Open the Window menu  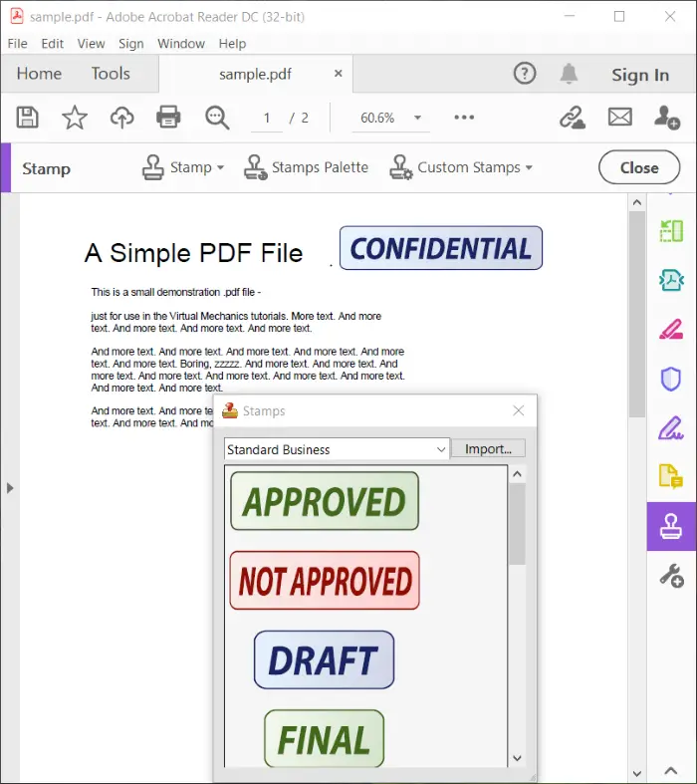click(x=181, y=44)
